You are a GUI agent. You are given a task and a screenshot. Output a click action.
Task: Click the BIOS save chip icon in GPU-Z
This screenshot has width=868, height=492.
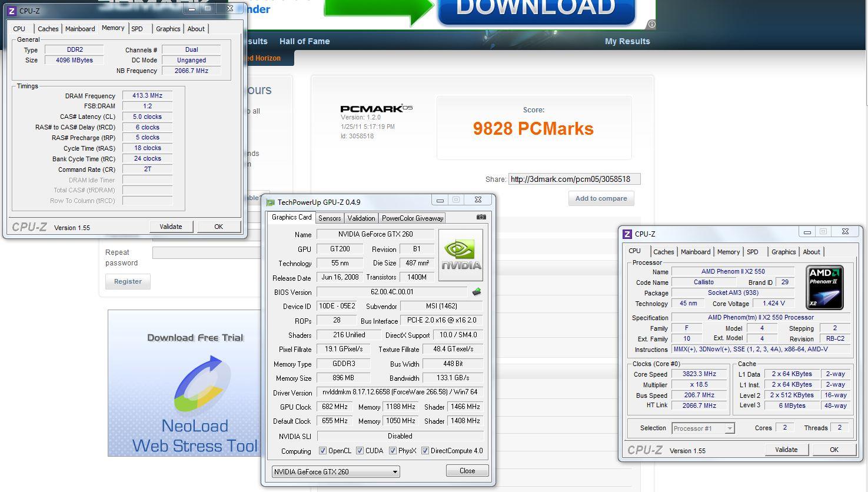(477, 292)
